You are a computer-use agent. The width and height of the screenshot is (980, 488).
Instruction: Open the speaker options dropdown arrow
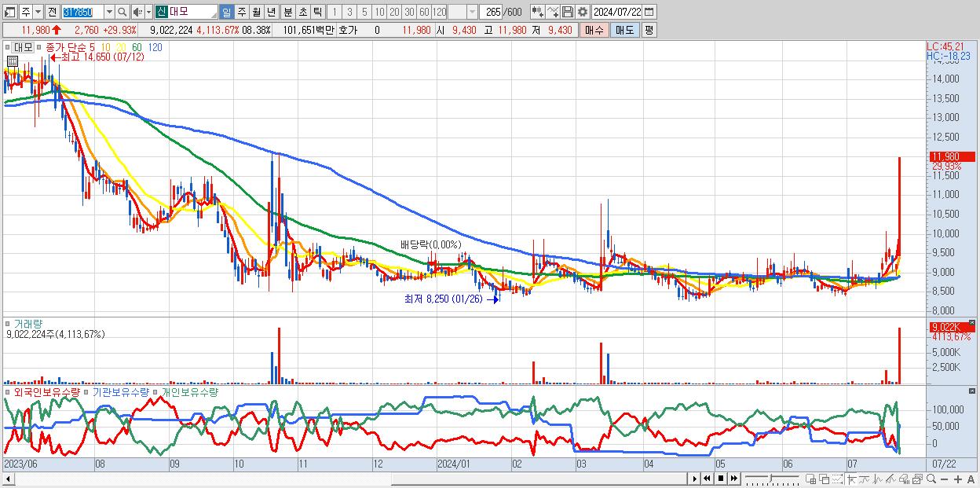[148, 12]
